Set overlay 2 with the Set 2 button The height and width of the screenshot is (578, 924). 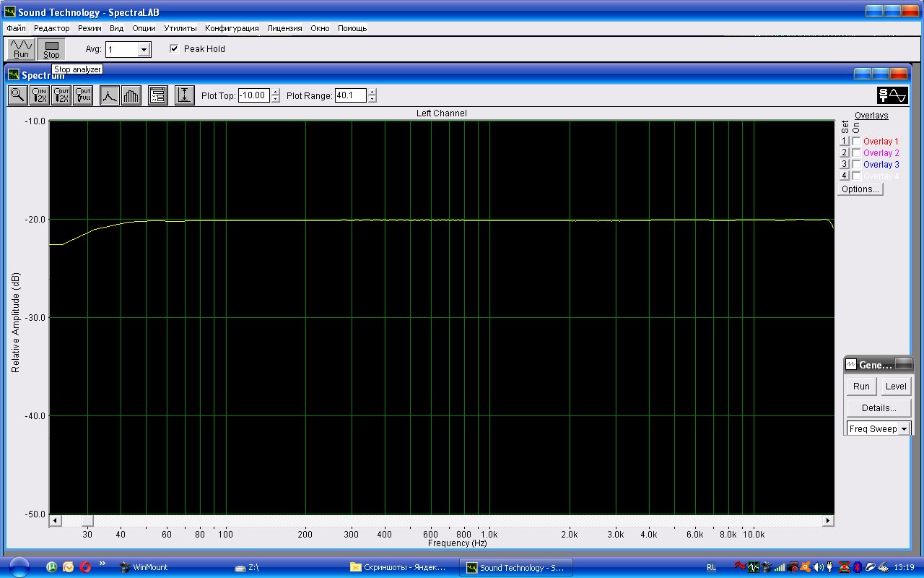[845, 153]
